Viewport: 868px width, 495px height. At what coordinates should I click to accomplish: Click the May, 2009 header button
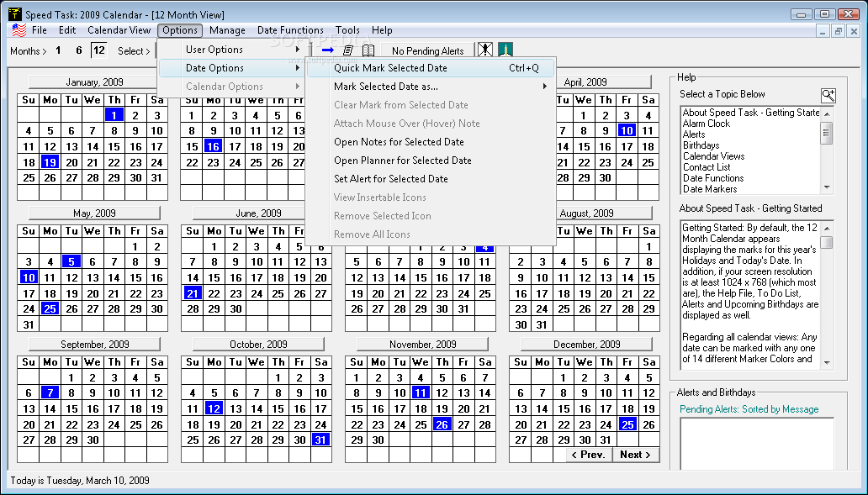tap(94, 213)
